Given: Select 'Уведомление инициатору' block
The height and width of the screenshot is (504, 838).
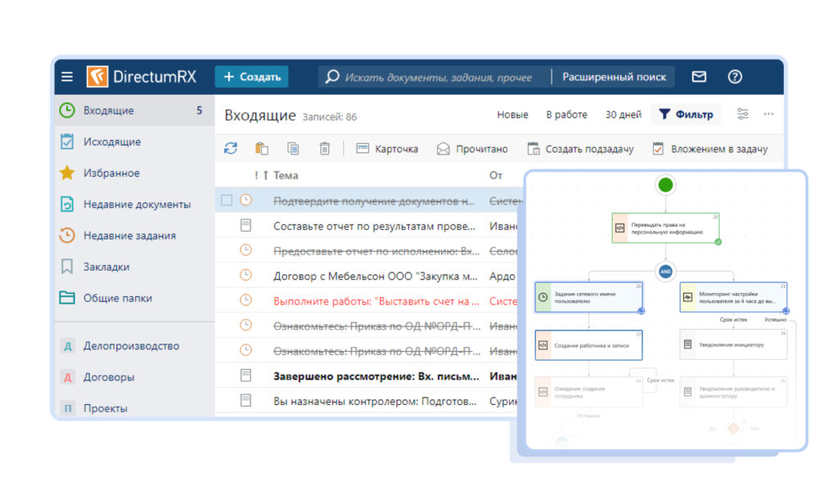Looking at the screenshot, I should tap(733, 344).
